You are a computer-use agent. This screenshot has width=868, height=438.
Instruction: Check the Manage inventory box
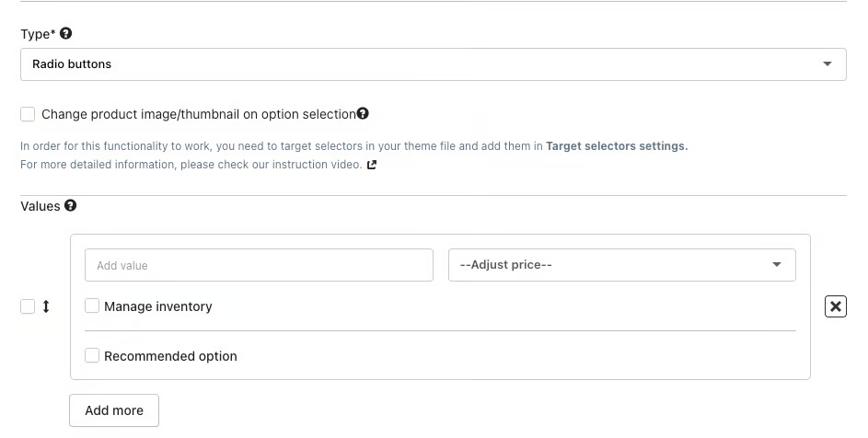92,305
